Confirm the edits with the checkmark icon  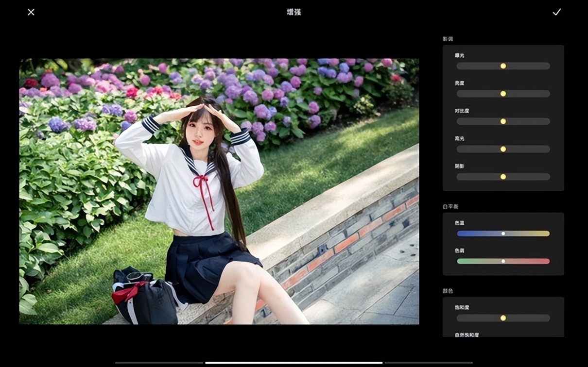556,12
